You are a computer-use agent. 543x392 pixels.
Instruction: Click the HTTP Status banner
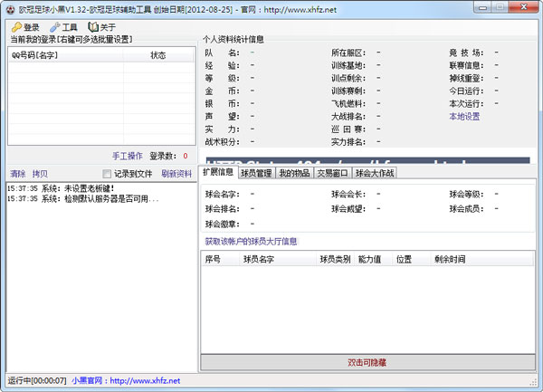[367, 160]
